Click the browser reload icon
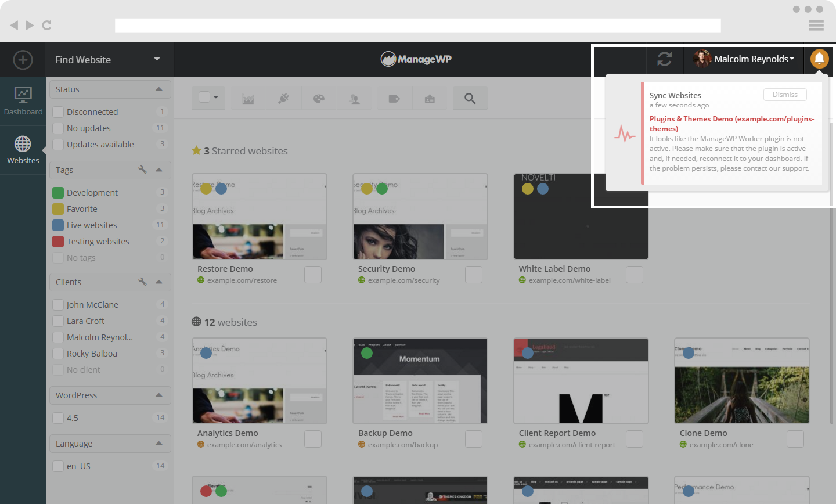Screen dimensions: 836x504 coord(47,25)
